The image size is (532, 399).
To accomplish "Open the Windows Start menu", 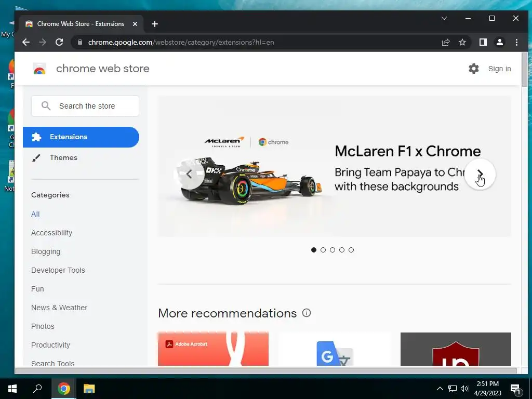I will pos(12,389).
